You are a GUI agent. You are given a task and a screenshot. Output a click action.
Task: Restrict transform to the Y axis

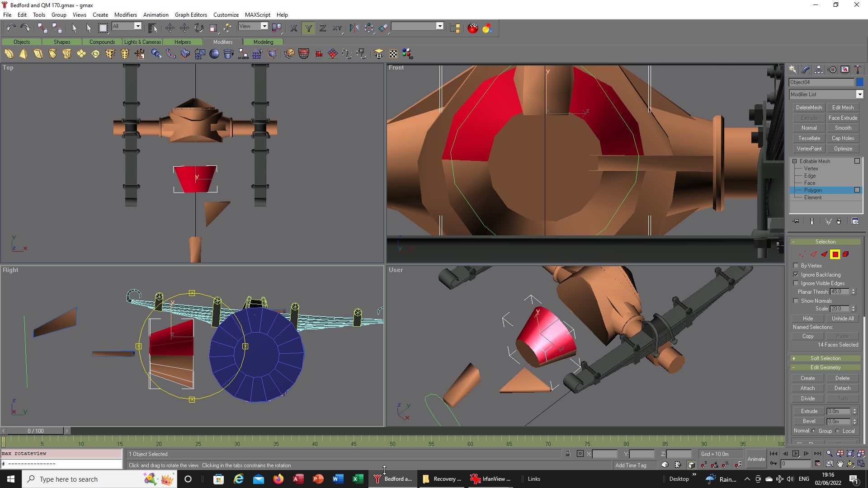tap(308, 28)
